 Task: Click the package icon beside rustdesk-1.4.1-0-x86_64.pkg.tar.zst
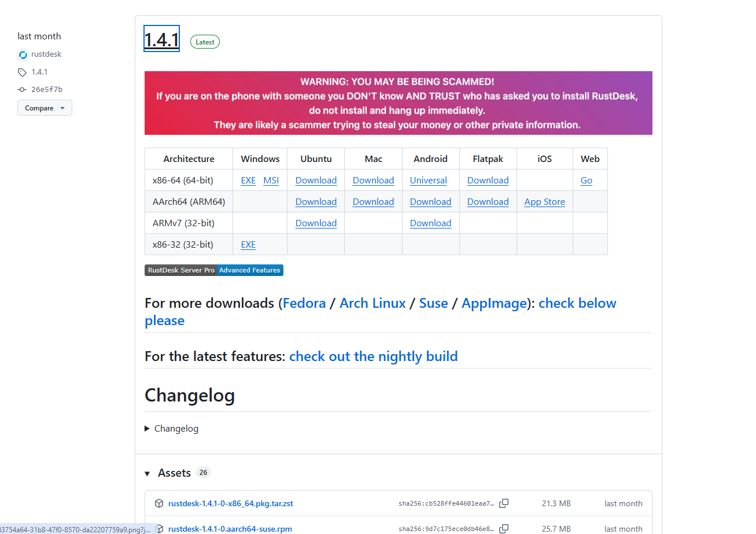click(x=158, y=503)
